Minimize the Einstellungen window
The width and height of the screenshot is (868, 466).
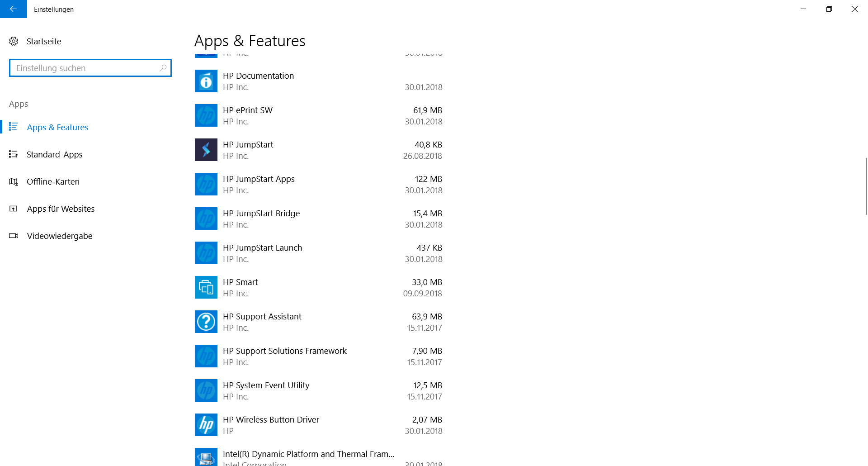point(803,9)
